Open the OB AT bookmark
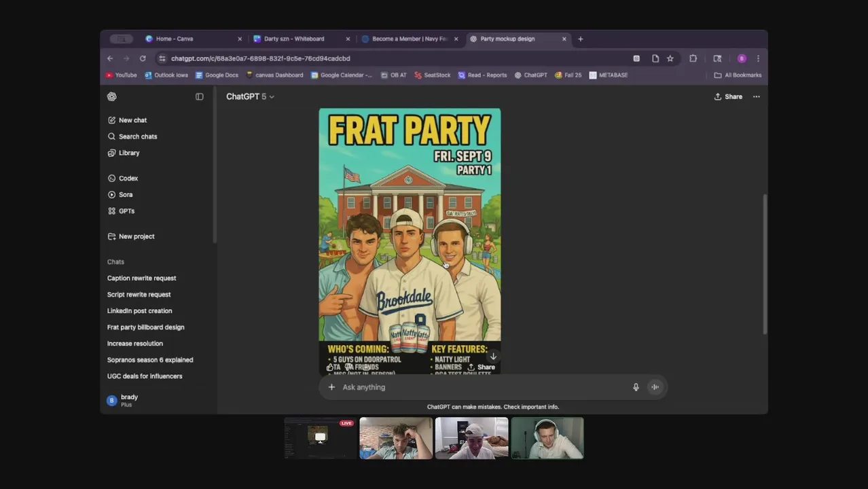The height and width of the screenshot is (489, 868). tap(393, 75)
